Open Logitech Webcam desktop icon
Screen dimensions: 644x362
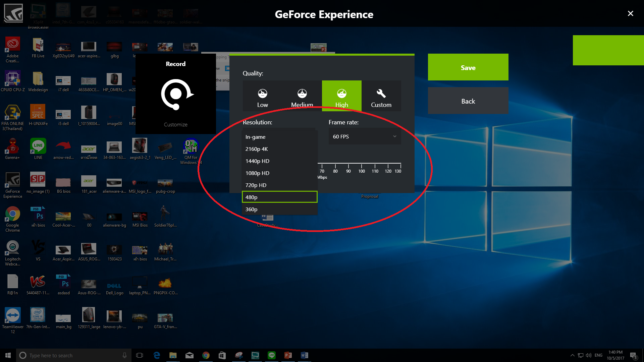pos(12,253)
